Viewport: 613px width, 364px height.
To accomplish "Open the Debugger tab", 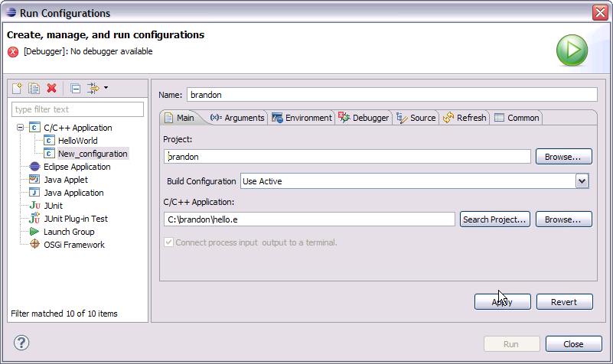I will 364,118.
